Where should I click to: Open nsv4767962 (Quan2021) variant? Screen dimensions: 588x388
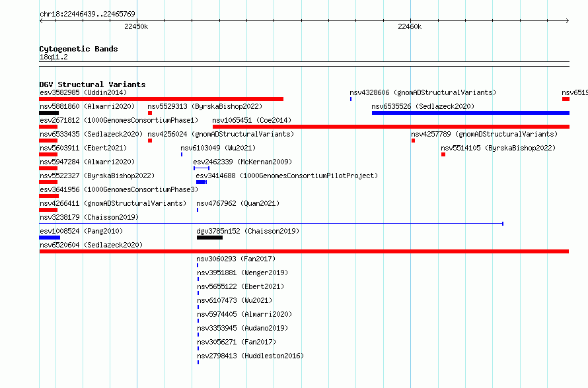click(x=238, y=203)
